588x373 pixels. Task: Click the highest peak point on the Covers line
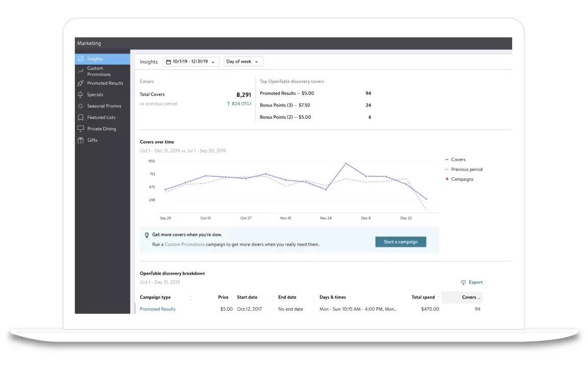[x=346, y=164]
